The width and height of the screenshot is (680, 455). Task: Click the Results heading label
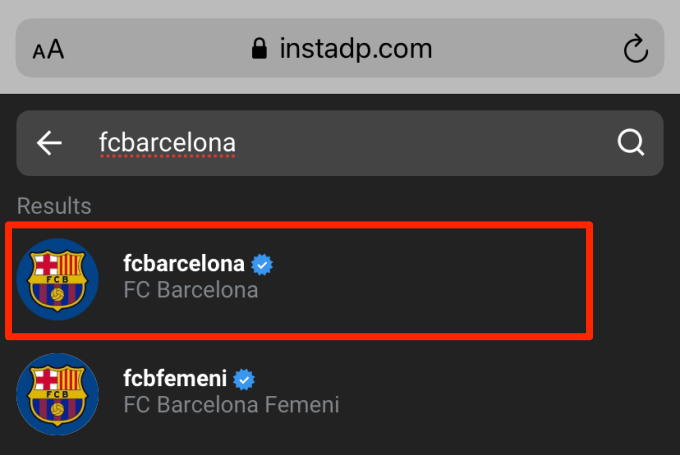tap(54, 206)
